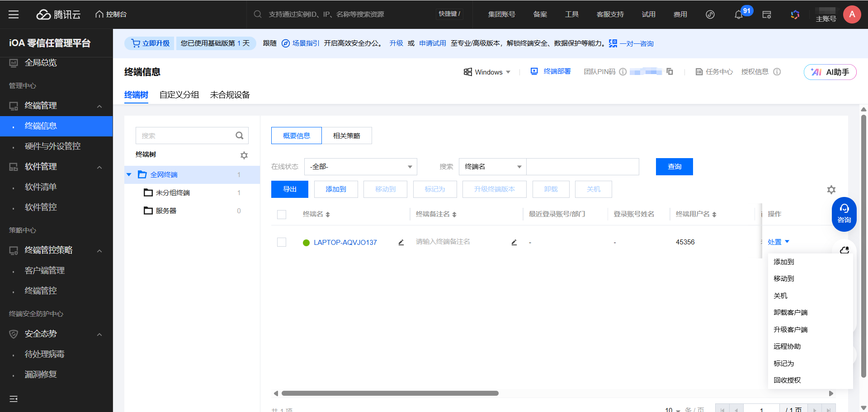Open the user avatar A menu
The image size is (868, 412).
click(852, 14)
